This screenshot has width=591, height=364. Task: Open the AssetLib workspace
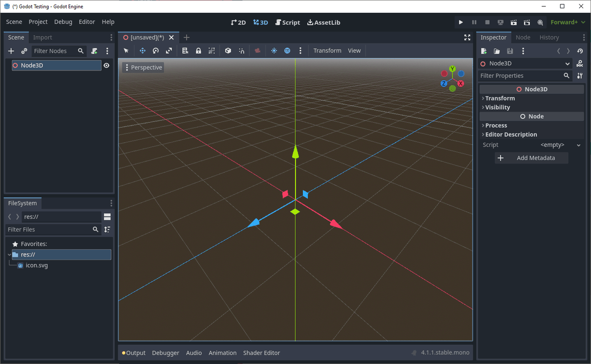324,22
